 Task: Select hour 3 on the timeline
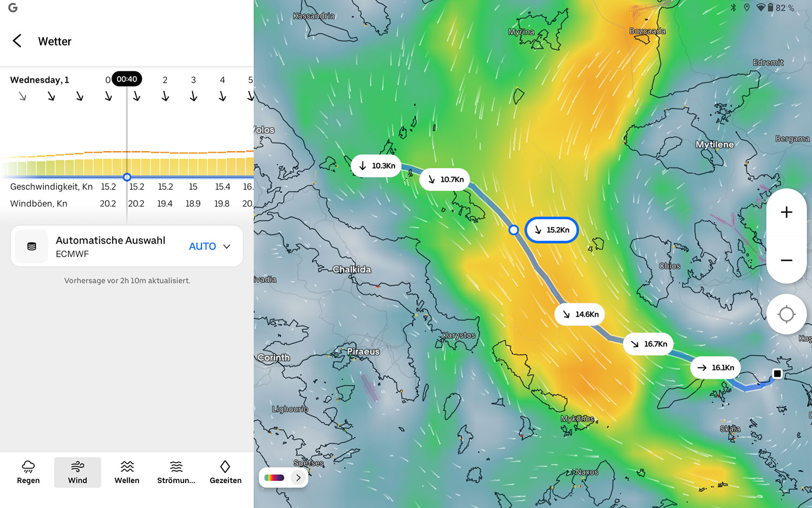(x=193, y=80)
